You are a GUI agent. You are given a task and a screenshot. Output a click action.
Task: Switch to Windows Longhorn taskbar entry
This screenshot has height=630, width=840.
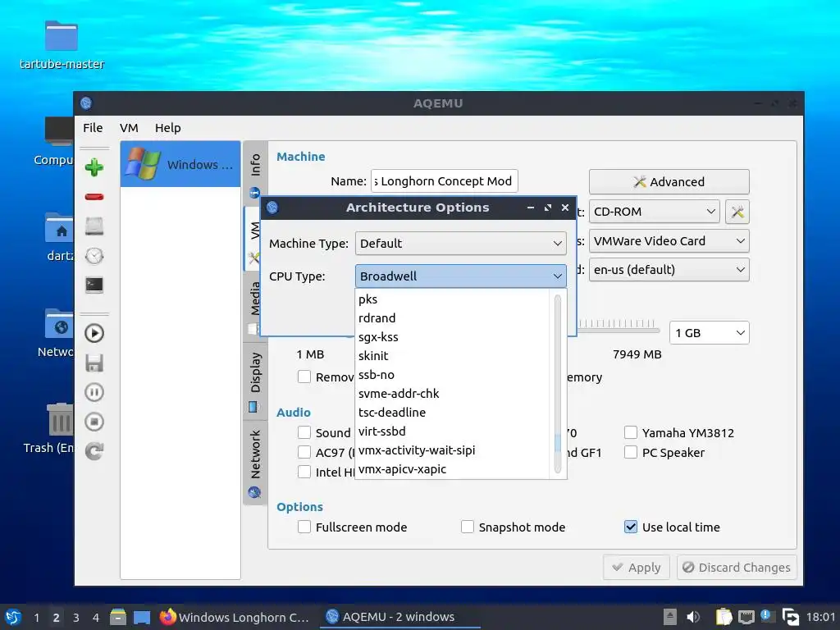coord(235,617)
